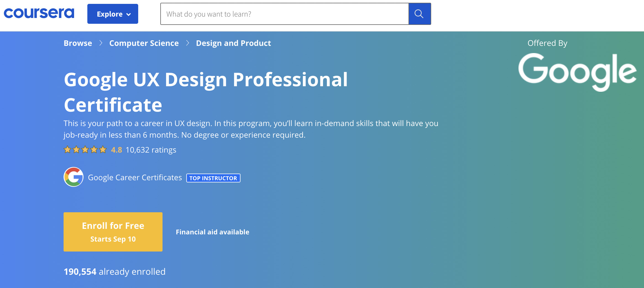Click the Coursera logo
Screen dimensions: 644x288
coord(39,13)
